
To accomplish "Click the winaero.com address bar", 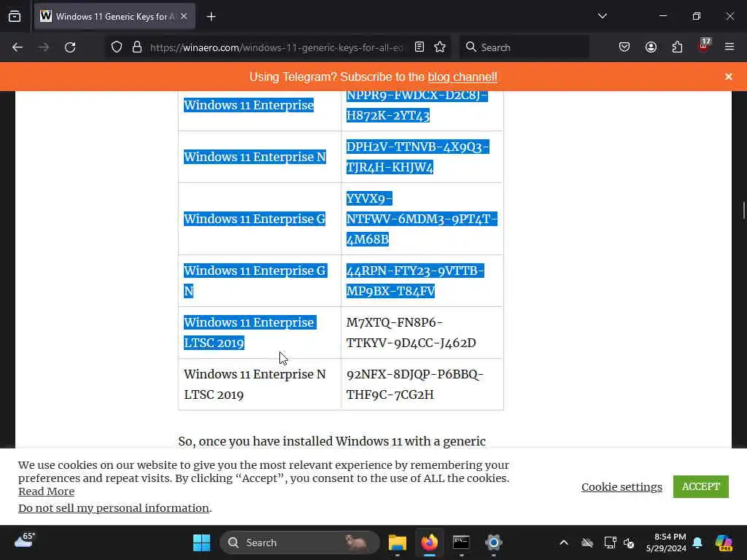I will click(276, 47).
